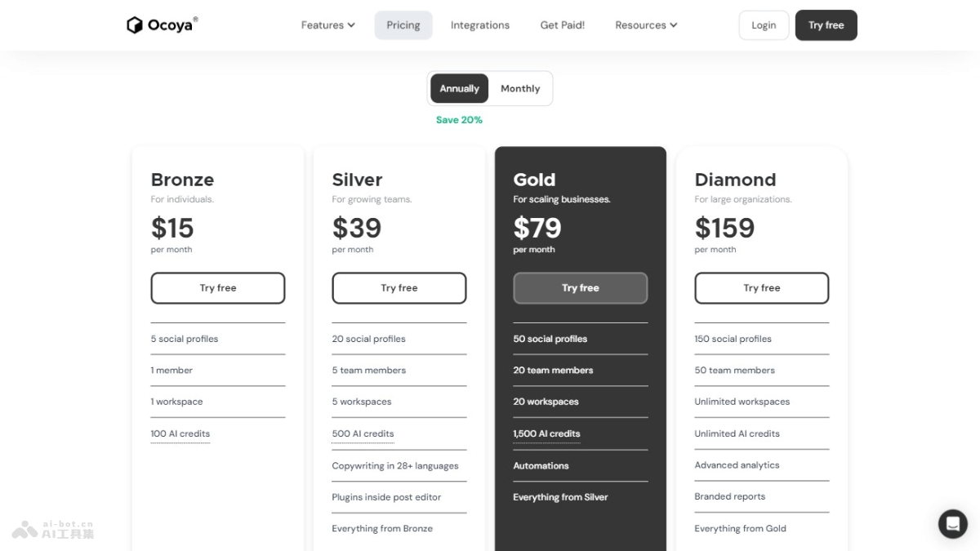Expand the Resources dropdown menu
This screenshot has height=551, width=980.
[646, 25]
